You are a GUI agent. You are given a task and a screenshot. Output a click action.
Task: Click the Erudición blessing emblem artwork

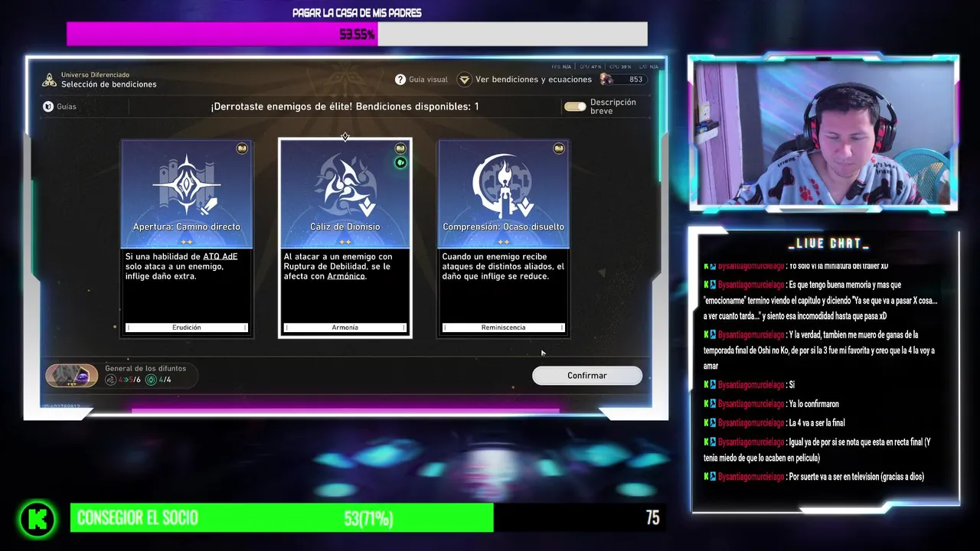click(187, 184)
